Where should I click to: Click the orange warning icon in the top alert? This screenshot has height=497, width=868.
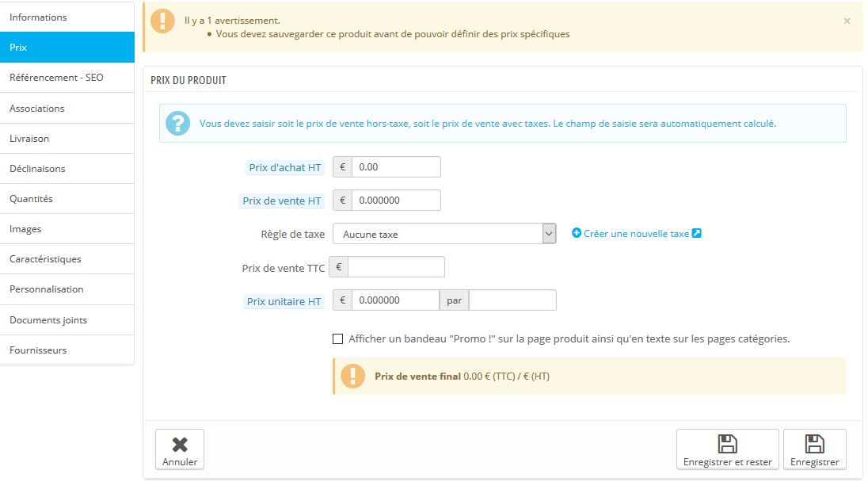pyautogui.click(x=162, y=21)
